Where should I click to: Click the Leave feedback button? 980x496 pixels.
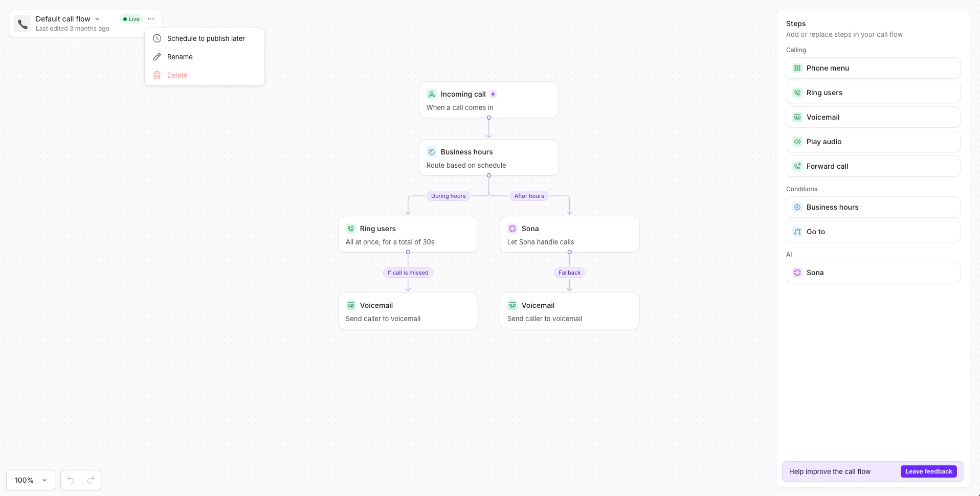click(x=928, y=471)
